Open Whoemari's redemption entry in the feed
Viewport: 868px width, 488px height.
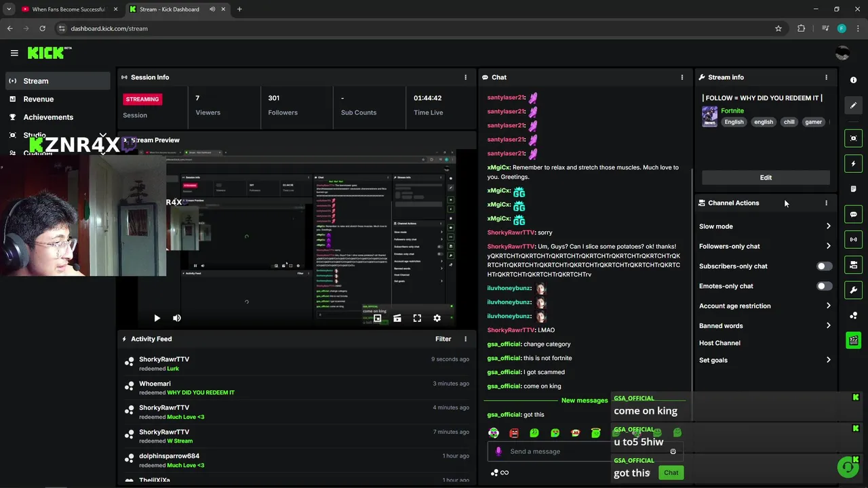pyautogui.click(x=297, y=388)
